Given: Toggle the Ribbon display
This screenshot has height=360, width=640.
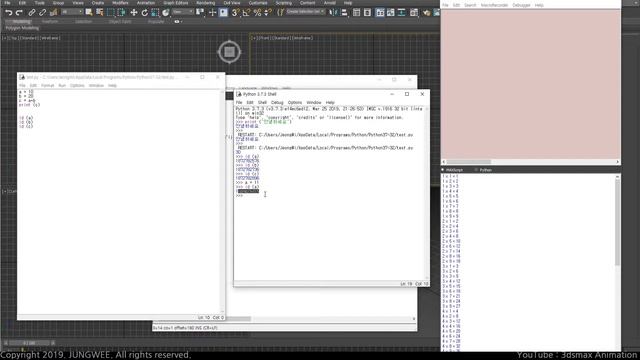Looking at the screenshot, I should coord(380,13).
